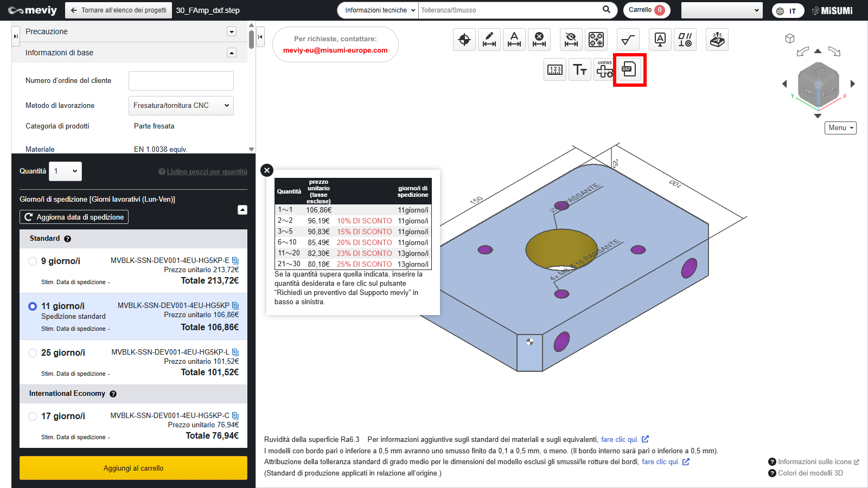This screenshot has height=488, width=868.
Task: Click the delete dimension X icon
Action: point(539,40)
